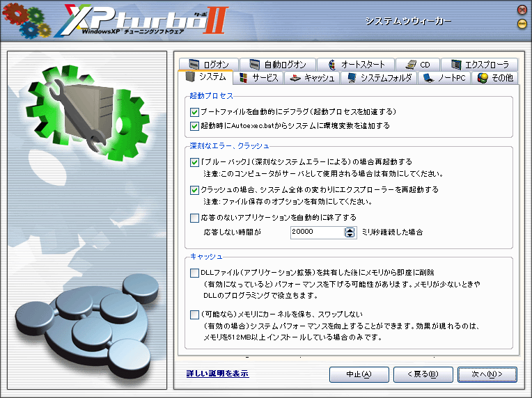
Task: Click the その他 tab globe icon
Action: 483,78
